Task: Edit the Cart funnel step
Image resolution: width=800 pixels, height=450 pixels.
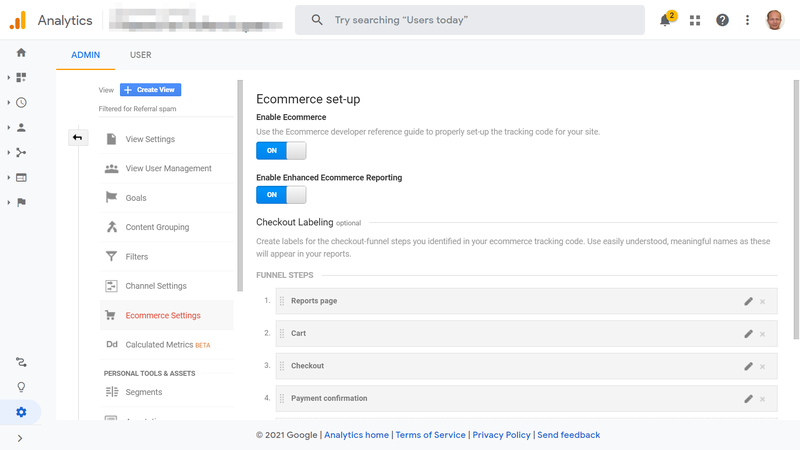Action: [748, 334]
